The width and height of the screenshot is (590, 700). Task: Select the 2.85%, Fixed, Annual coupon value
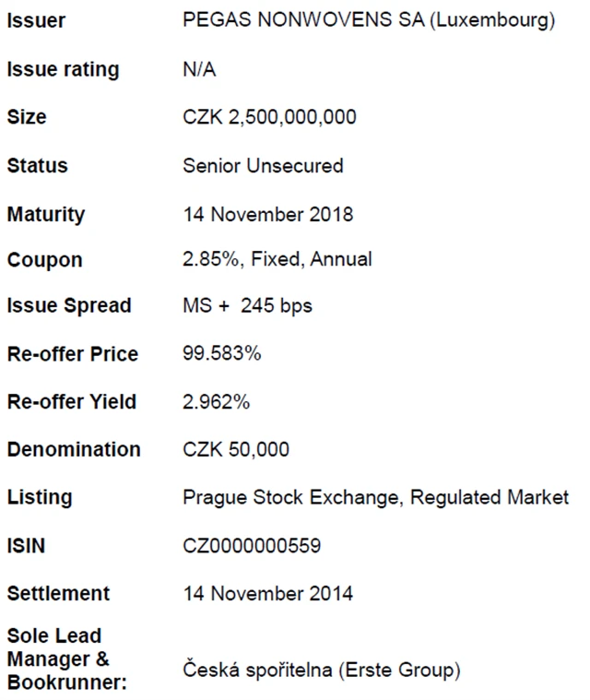pos(277,260)
